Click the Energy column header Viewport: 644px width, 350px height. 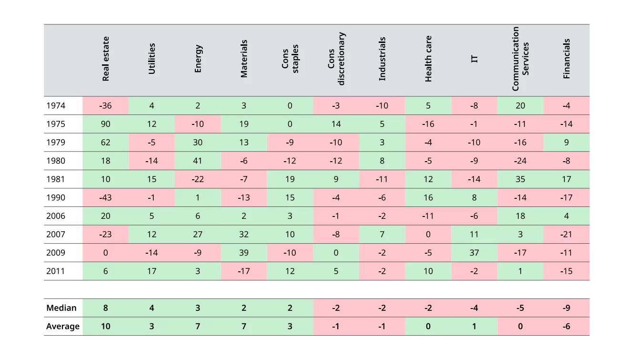pos(198,59)
